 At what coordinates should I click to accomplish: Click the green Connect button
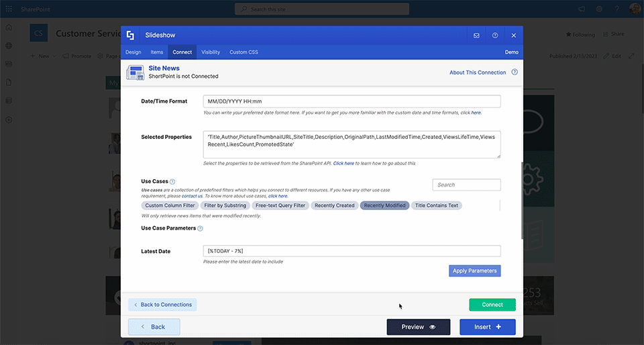(492, 305)
